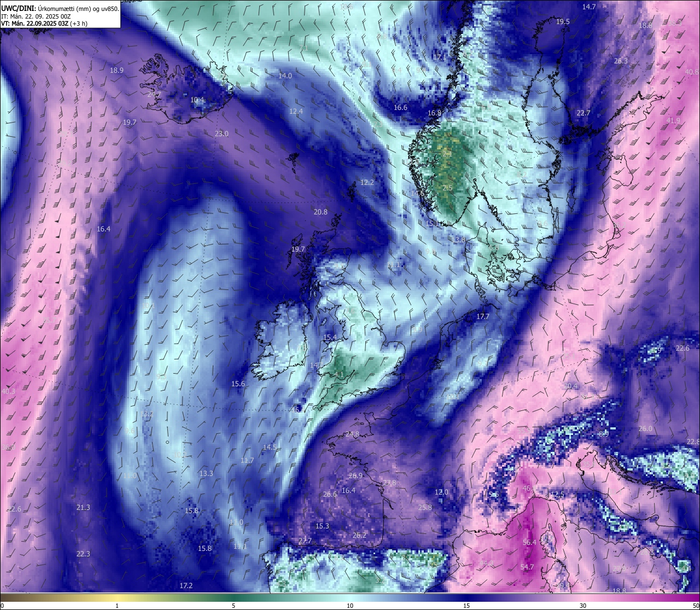The height and width of the screenshot is (610, 700).
Task: Click the map value '41.9'
Action: pyautogui.click(x=674, y=120)
